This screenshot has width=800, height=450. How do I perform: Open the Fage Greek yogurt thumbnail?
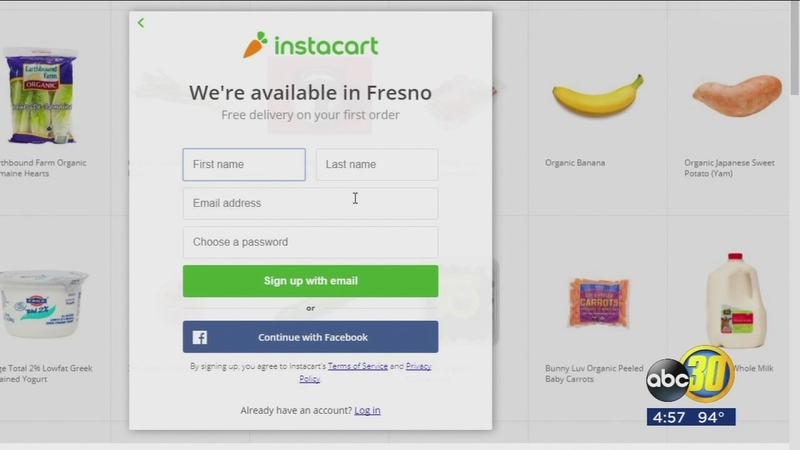coord(43,304)
